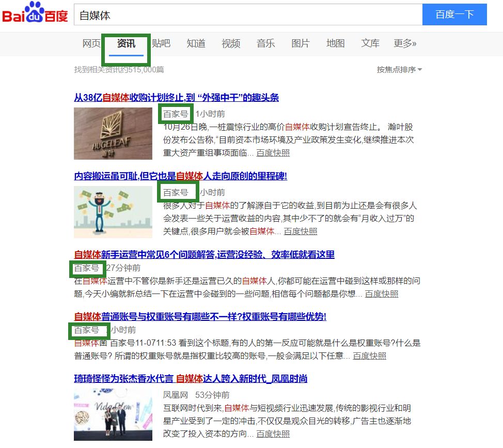The image size is (503, 448).
Task: Open 百度快照 for the 瀚叶股份 article
Action: (273, 153)
